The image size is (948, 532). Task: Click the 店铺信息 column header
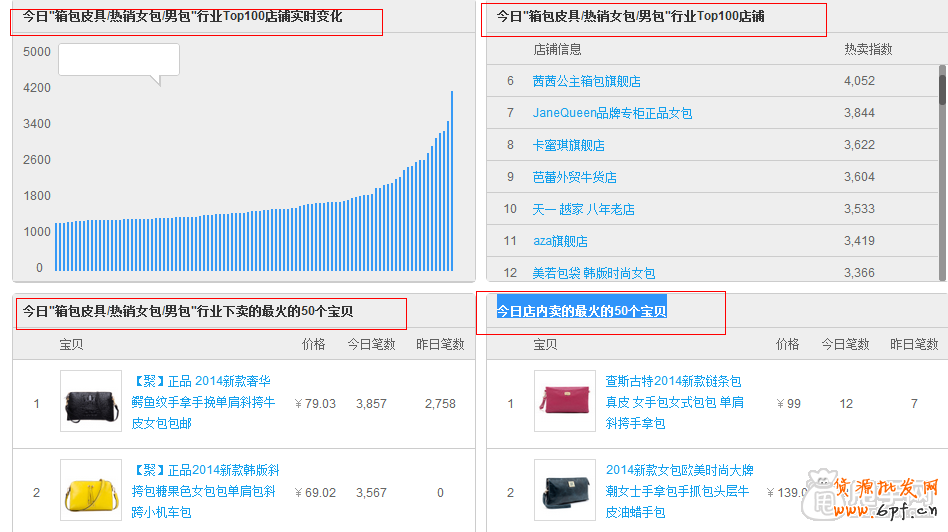point(557,50)
